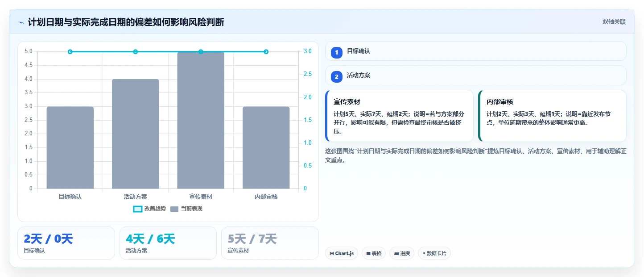Click the 2天 / 0天 目标确认 stat card

click(x=66, y=243)
